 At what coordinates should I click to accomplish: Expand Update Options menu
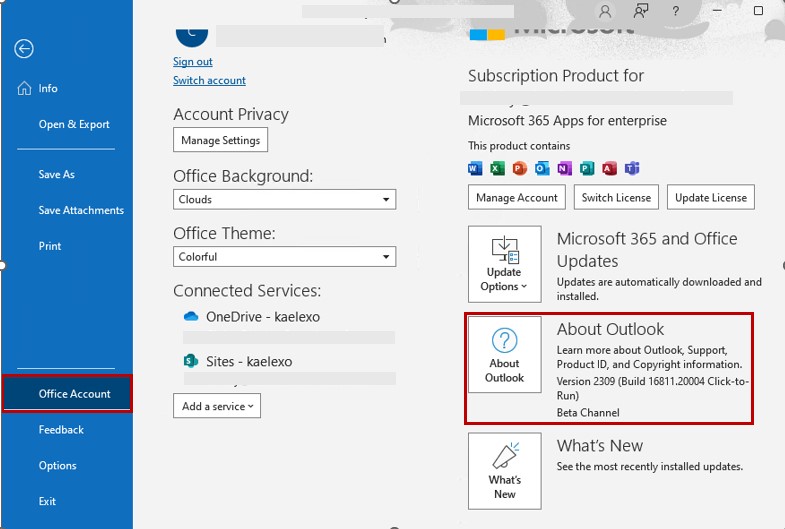(505, 264)
